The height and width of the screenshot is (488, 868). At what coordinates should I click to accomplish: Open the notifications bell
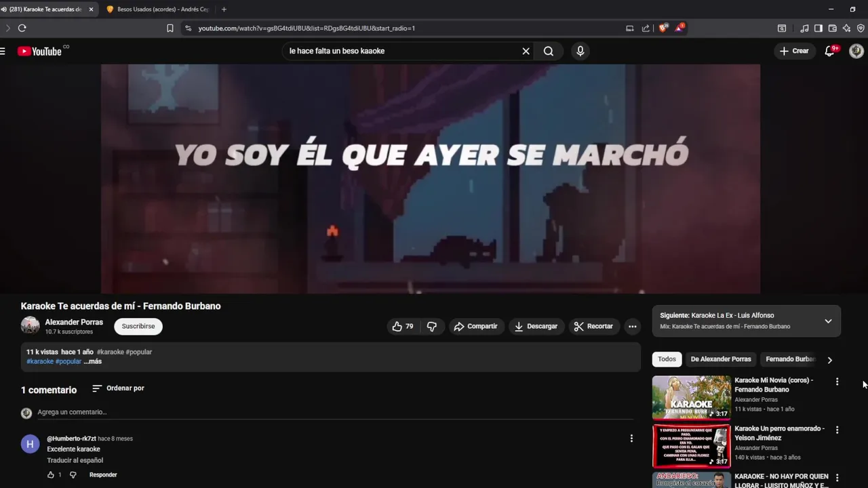point(829,51)
